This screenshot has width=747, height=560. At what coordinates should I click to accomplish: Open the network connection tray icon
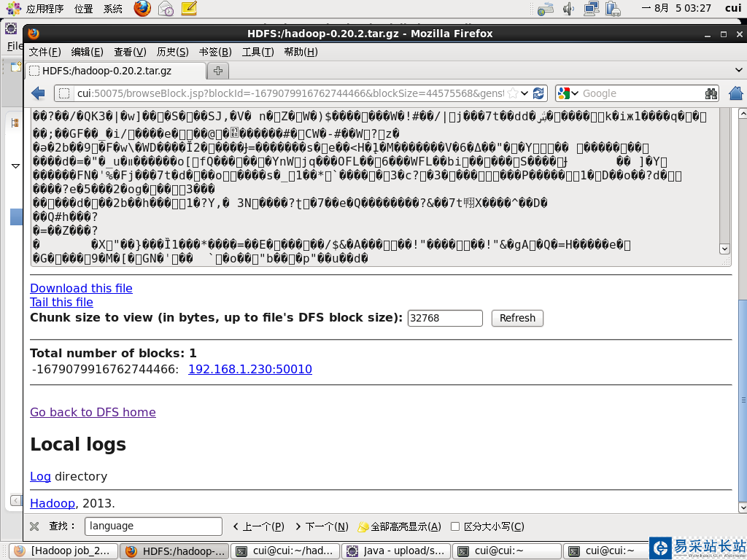(545, 9)
